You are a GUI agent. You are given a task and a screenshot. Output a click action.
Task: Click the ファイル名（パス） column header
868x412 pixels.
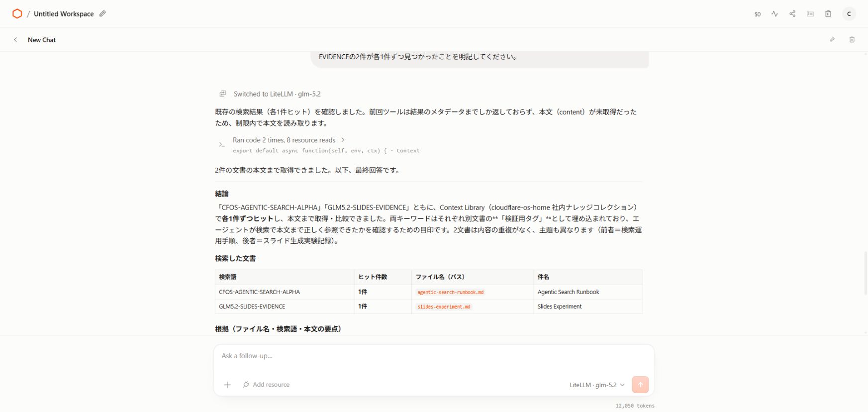pyautogui.click(x=473, y=277)
